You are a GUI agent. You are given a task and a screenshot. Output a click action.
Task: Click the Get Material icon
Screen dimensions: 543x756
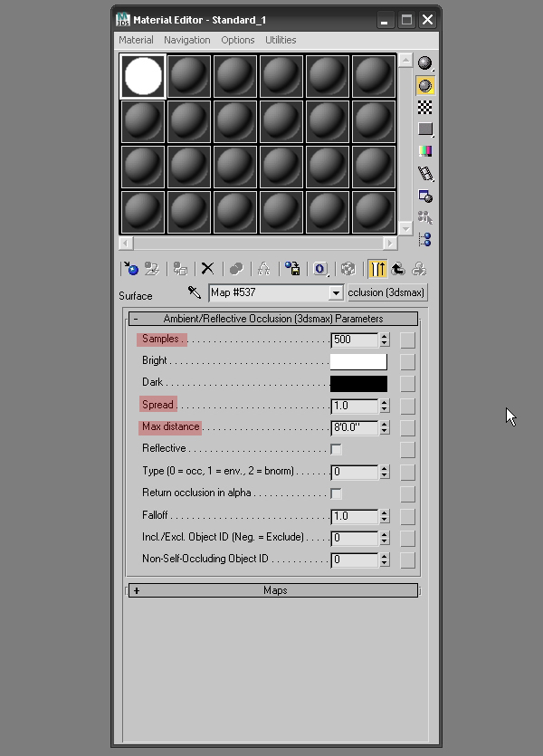pos(132,269)
